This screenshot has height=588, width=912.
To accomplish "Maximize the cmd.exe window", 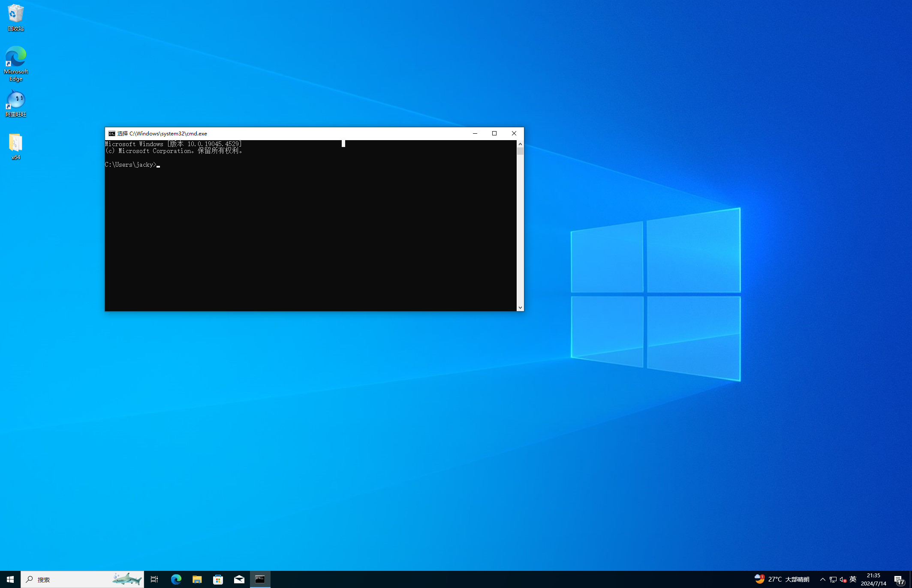I will point(494,133).
